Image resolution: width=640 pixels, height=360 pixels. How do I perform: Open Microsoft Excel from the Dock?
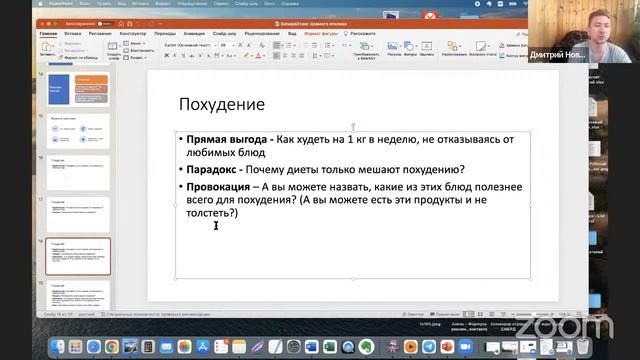[x=330, y=347]
